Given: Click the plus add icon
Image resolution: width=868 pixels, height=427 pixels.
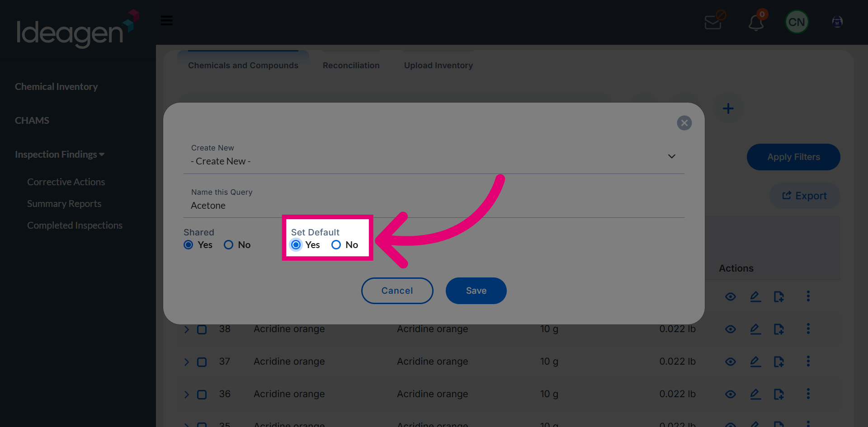Looking at the screenshot, I should coord(728,108).
